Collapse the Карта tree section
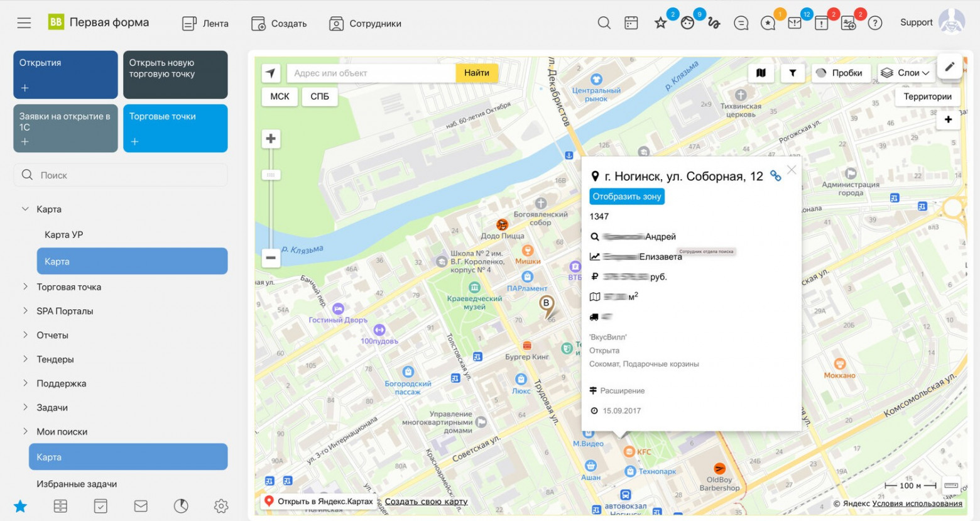Screen dimensions: 980x521 click(24, 209)
